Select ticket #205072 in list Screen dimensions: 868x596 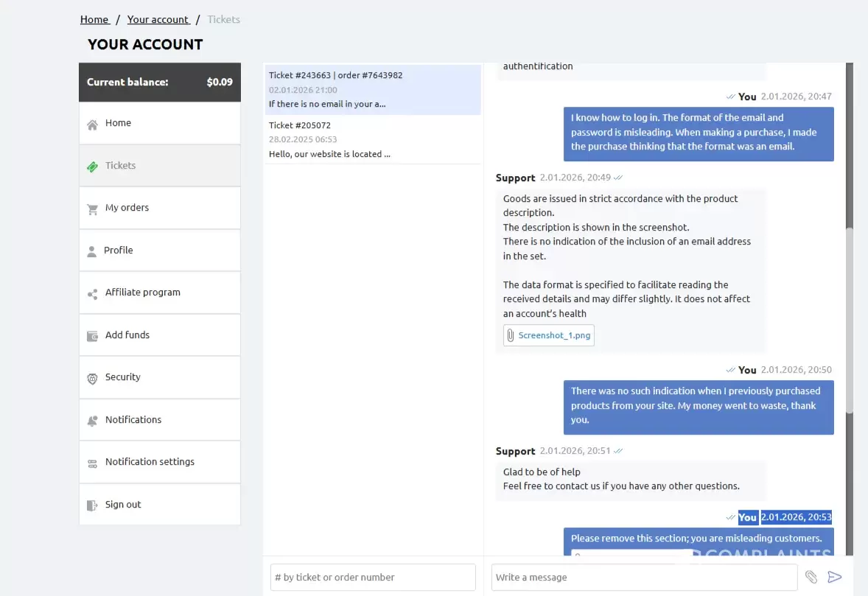pyautogui.click(x=372, y=139)
